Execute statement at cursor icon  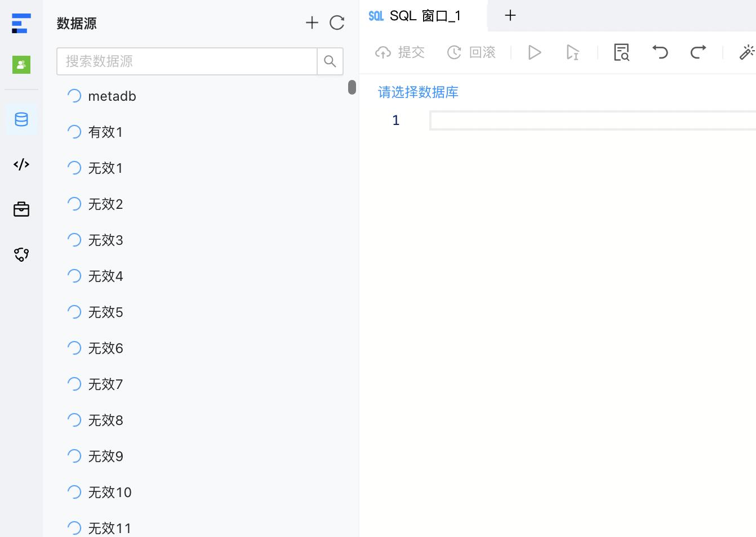[x=572, y=52]
